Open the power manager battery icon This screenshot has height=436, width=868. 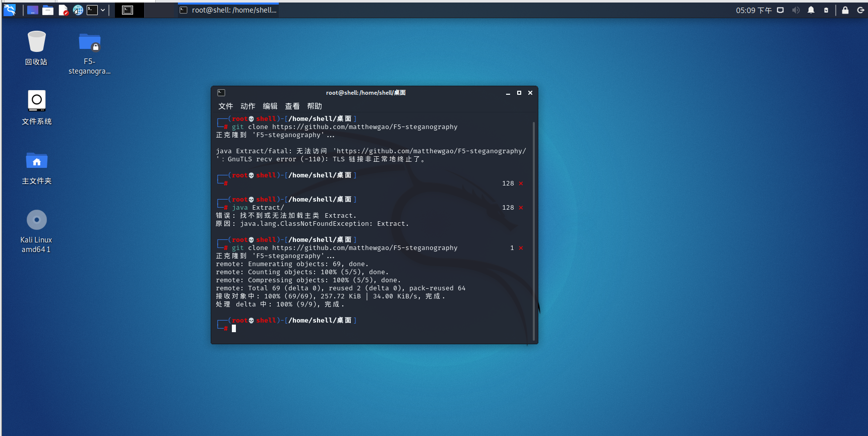point(826,10)
